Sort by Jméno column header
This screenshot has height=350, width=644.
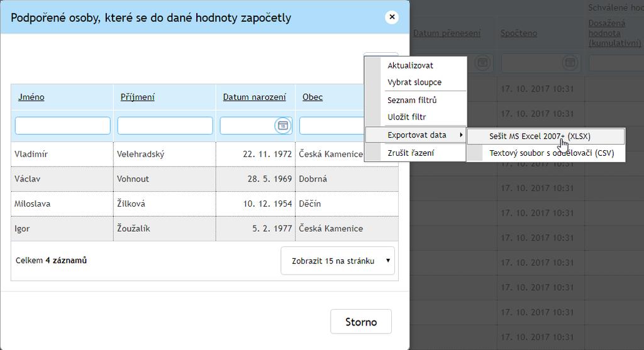pyautogui.click(x=31, y=97)
